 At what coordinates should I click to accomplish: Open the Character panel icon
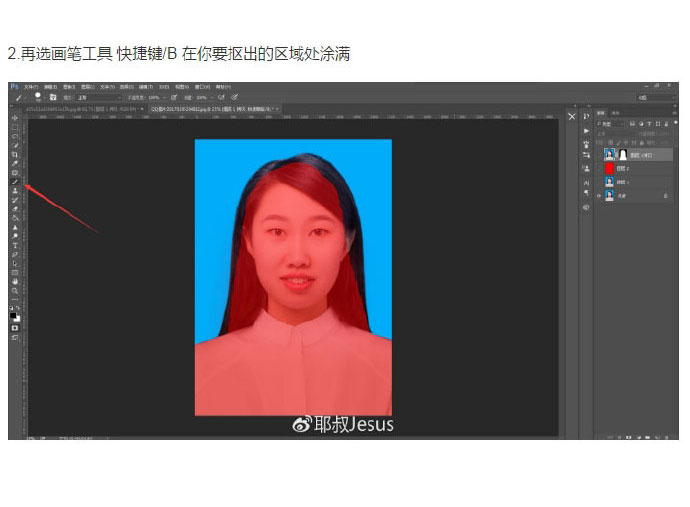(586, 183)
